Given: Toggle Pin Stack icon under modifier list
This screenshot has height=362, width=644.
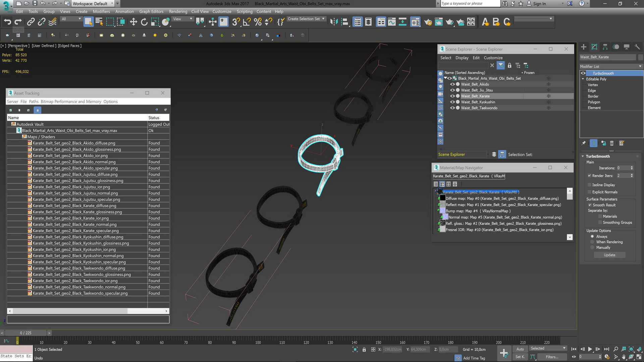Looking at the screenshot, I should coord(584,143).
